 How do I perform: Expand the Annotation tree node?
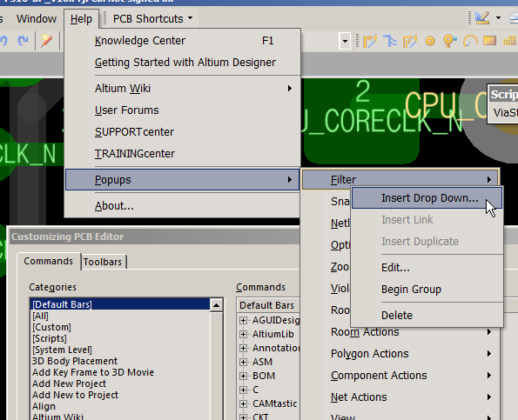pos(243,348)
